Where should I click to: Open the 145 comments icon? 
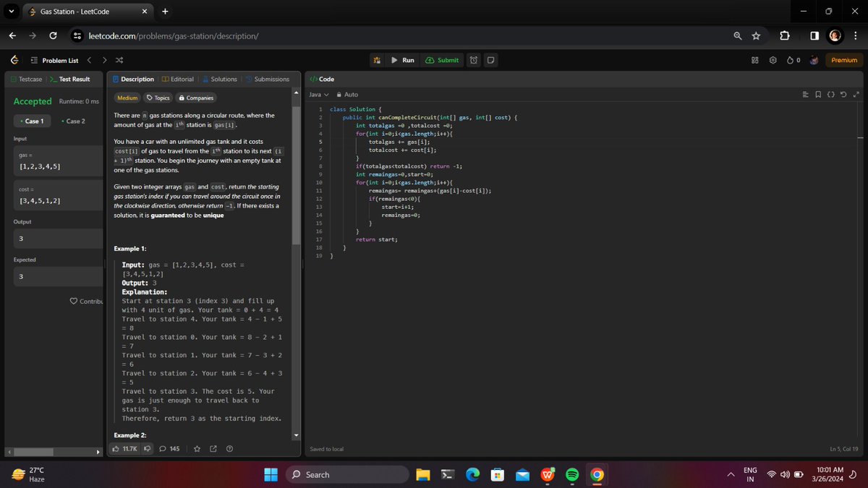pyautogui.click(x=169, y=449)
